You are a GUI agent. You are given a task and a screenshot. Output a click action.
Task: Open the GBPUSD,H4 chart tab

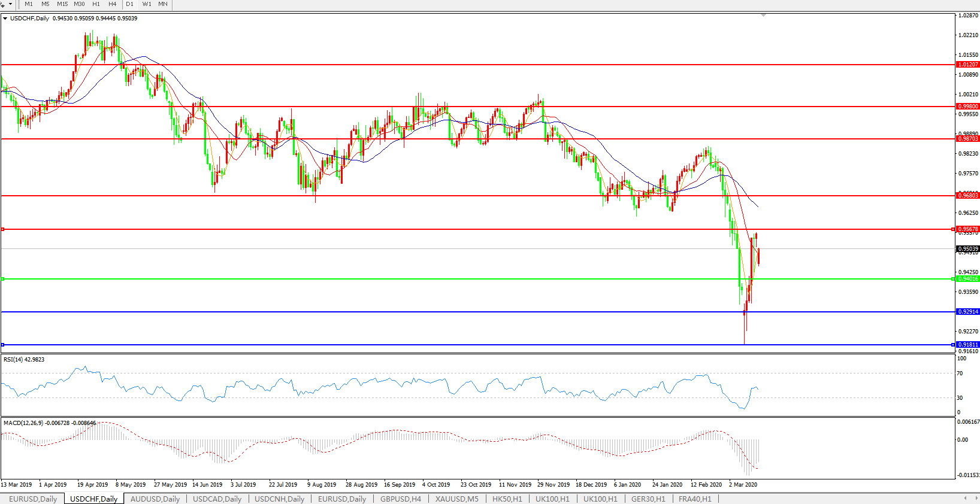400,499
